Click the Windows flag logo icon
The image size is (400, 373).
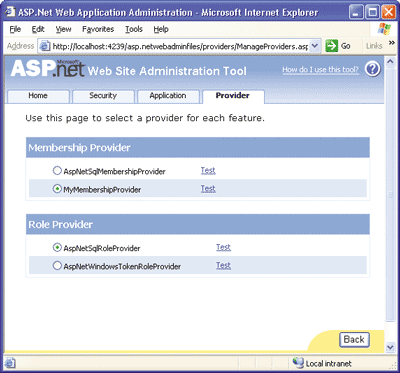pos(384,30)
